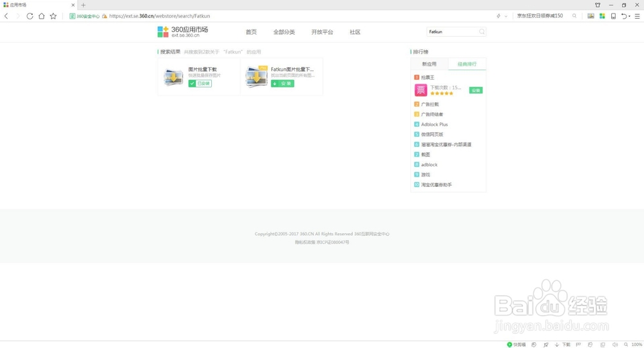Click the mobile phone toolbar icon

point(613,16)
